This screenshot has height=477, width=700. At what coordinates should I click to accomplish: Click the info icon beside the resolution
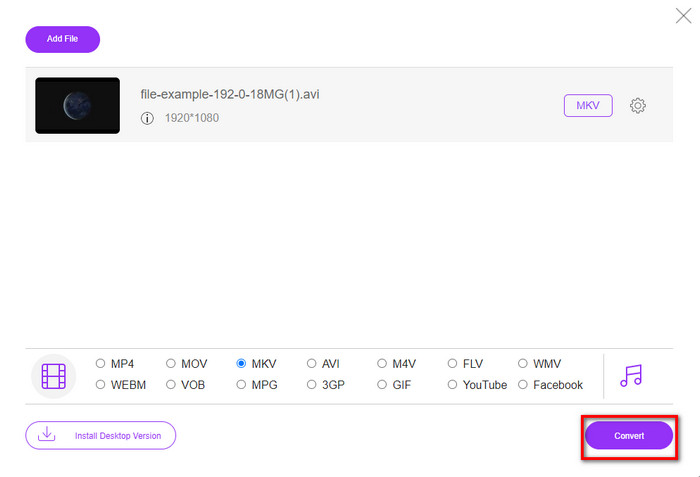[x=147, y=118]
